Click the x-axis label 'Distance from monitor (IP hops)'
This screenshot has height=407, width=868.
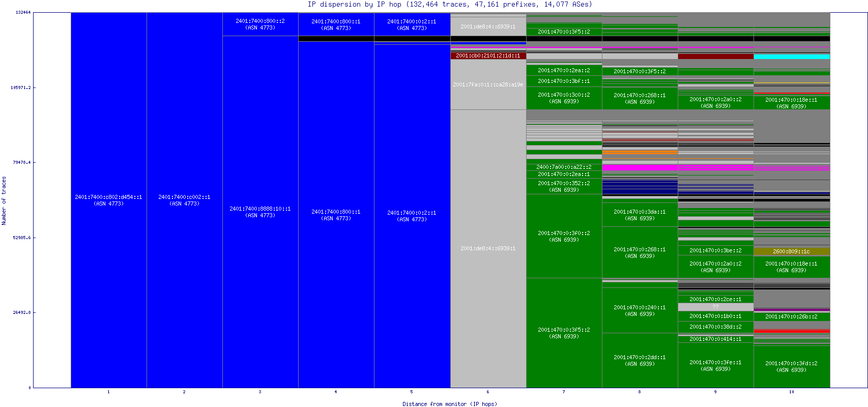pyautogui.click(x=450, y=404)
